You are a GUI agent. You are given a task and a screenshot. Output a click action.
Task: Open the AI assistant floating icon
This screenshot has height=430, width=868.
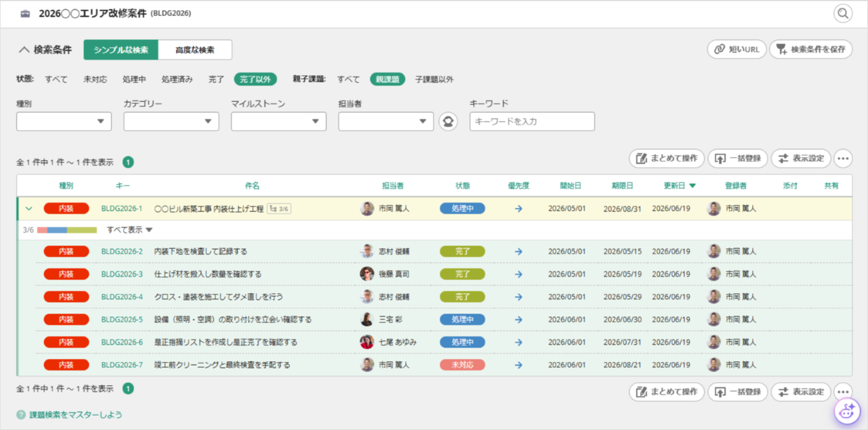pos(847,410)
